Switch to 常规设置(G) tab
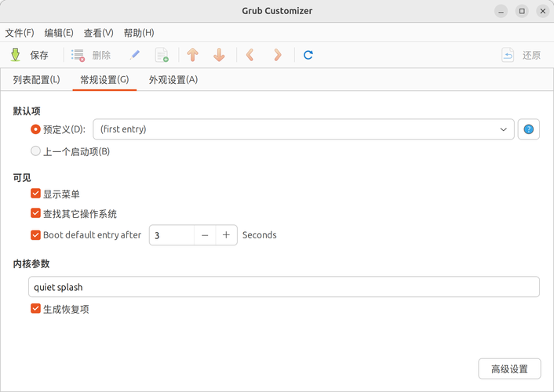 (x=104, y=80)
